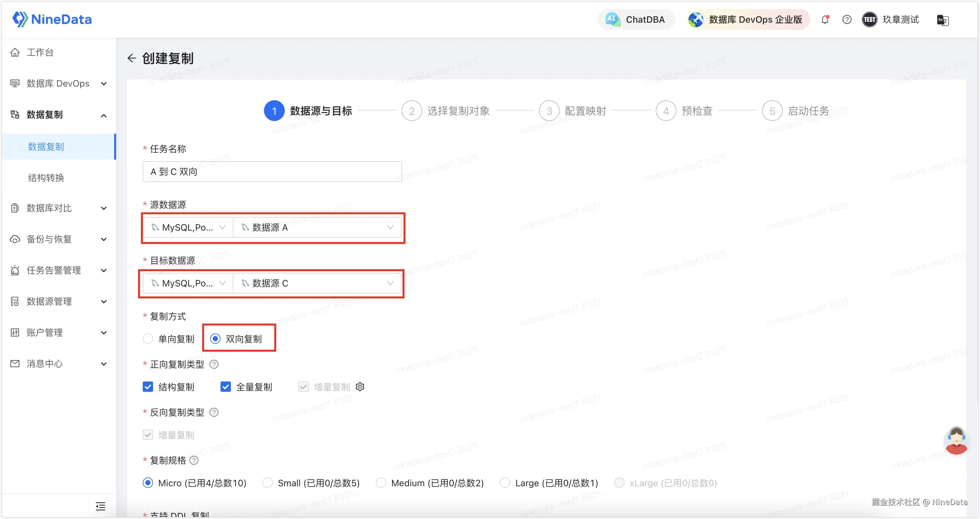
Task: Collapse the sidebar with bottom menu icon
Action: pyautogui.click(x=101, y=506)
